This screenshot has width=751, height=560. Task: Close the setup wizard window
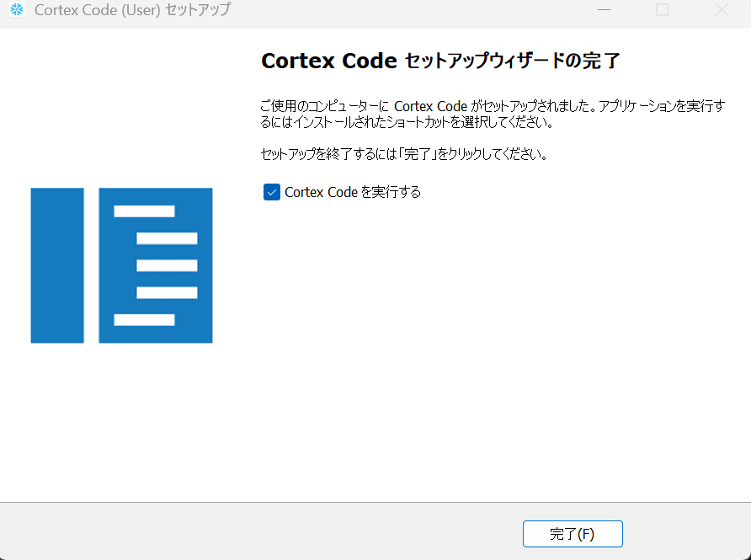click(x=722, y=10)
